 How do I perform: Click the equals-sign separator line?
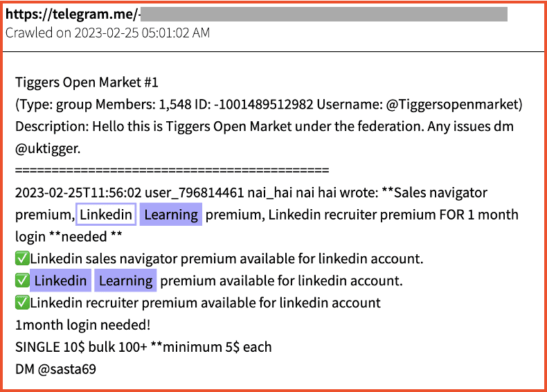(x=172, y=170)
